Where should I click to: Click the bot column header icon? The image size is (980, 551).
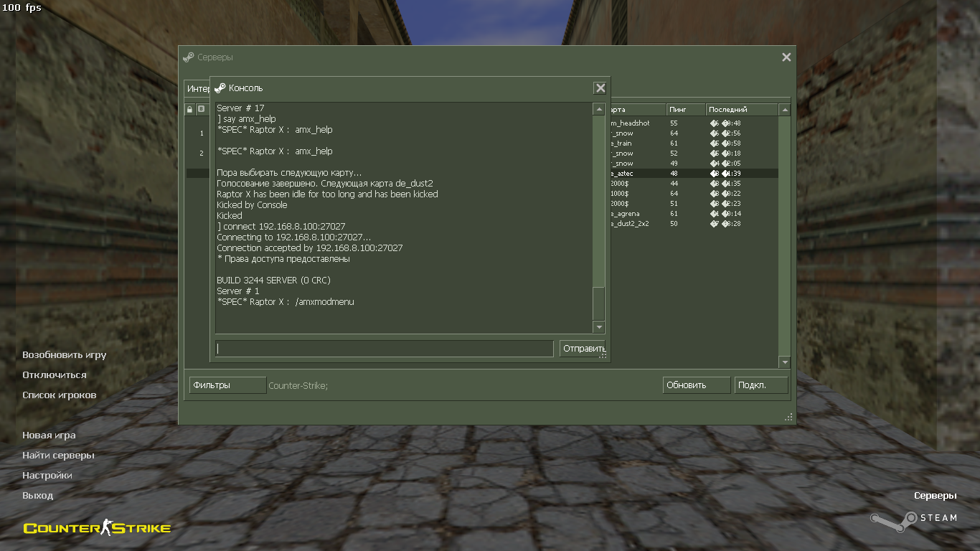click(201, 110)
